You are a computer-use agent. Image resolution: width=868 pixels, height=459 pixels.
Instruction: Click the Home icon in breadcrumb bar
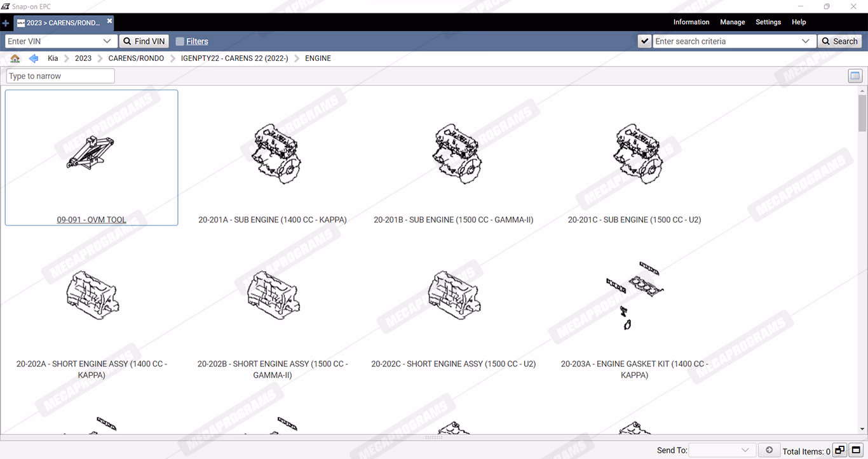coord(15,58)
